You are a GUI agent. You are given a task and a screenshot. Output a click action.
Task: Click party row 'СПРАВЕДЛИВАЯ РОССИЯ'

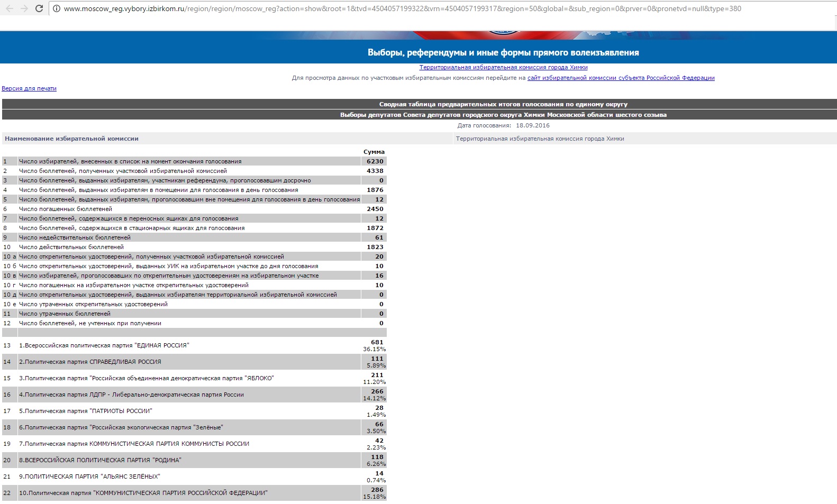pos(90,362)
